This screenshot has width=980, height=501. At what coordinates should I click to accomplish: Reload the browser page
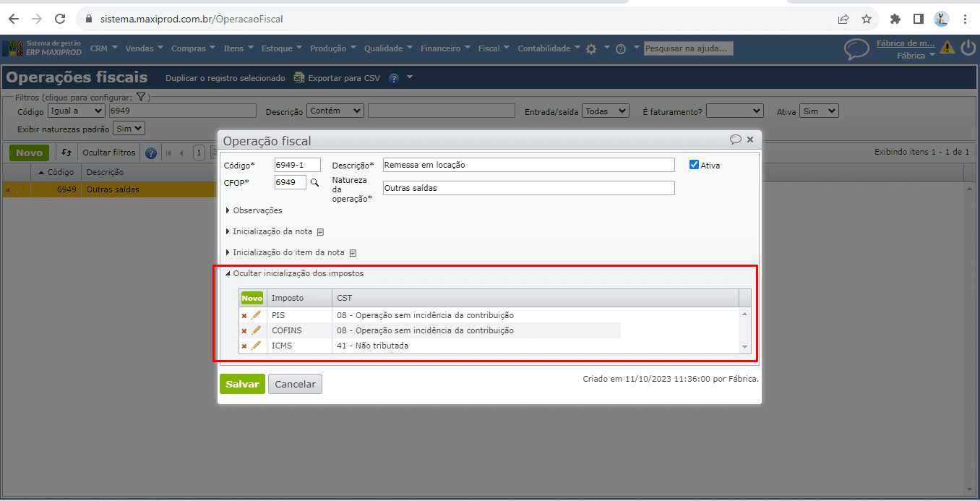[x=61, y=19]
